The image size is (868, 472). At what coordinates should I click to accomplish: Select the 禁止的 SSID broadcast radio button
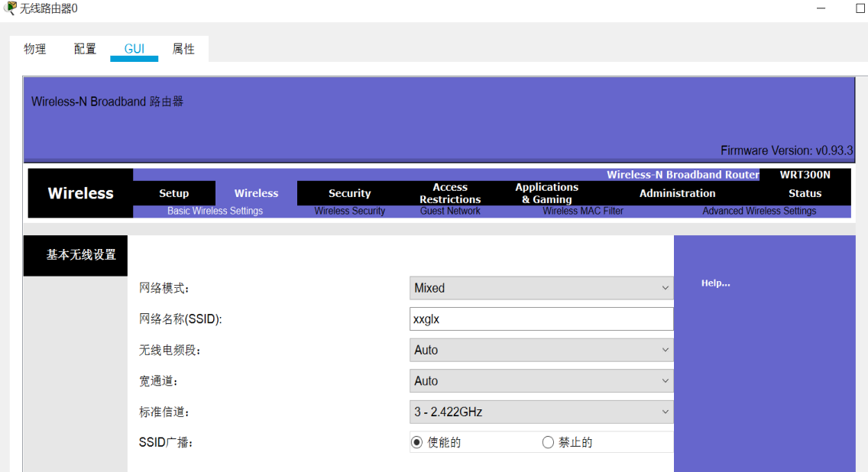point(548,442)
